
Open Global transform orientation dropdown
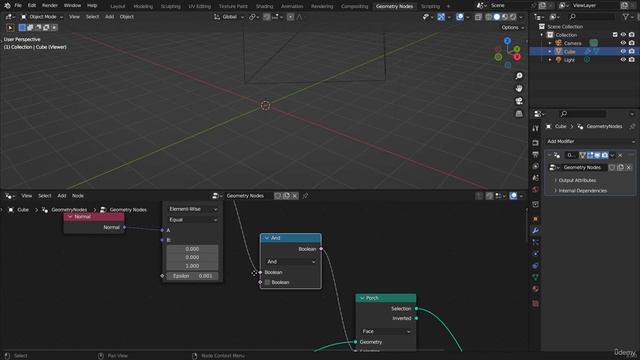229,17
